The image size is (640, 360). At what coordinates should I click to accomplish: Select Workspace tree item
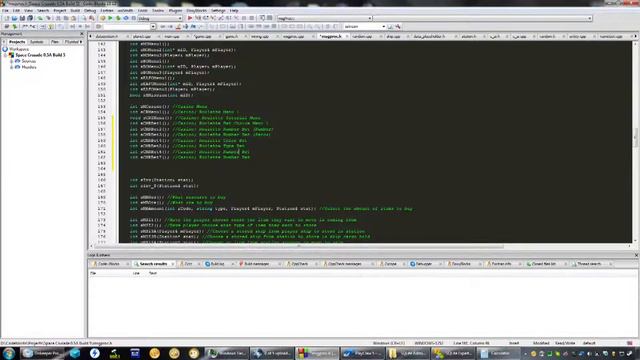[x=18, y=49]
